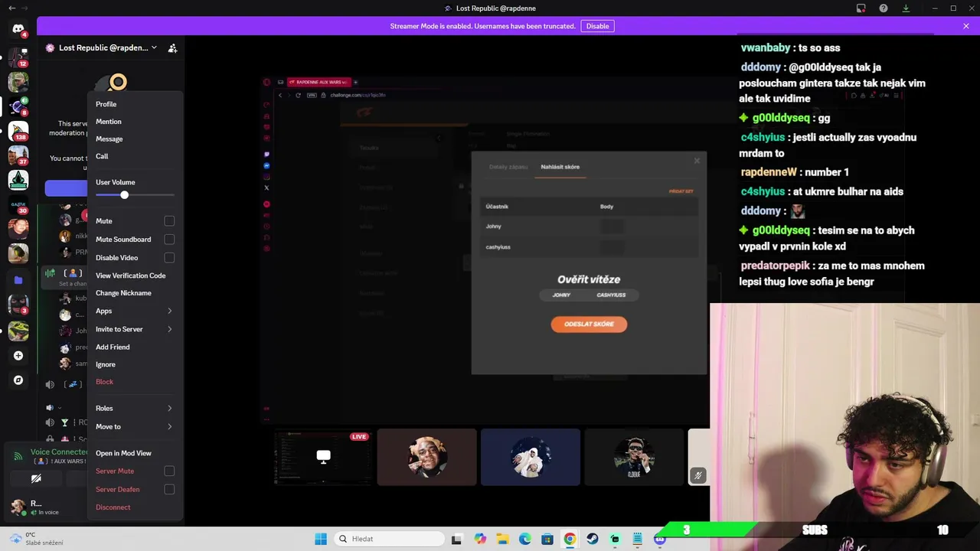The width and height of the screenshot is (980, 551).
Task: Open server icon with 12 notifications badge
Action: tap(18, 56)
